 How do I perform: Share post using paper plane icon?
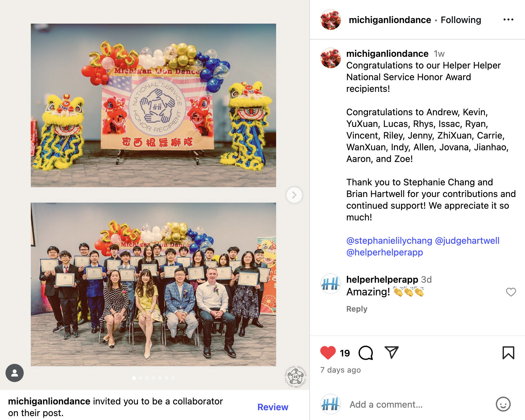point(391,352)
